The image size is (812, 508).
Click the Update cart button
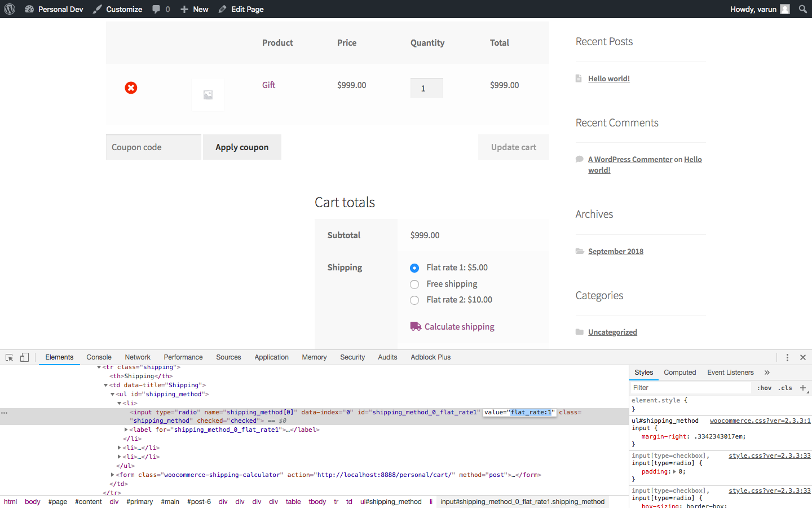[x=514, y=147]
